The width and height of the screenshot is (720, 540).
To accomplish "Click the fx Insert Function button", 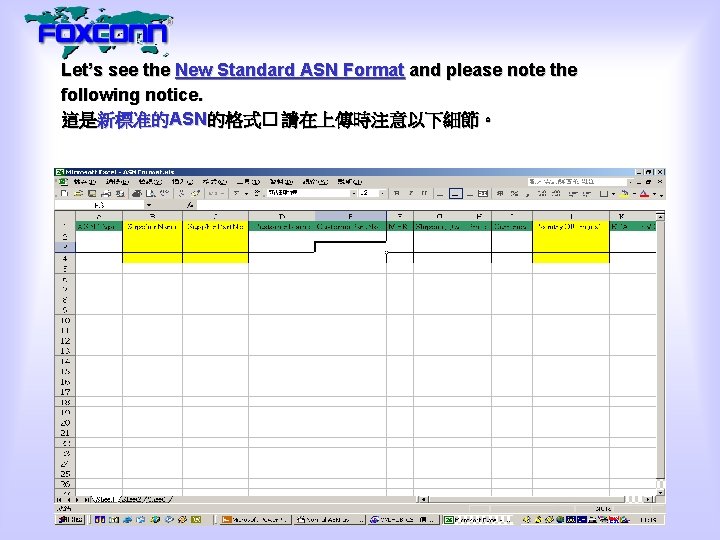I will (190, 205).
